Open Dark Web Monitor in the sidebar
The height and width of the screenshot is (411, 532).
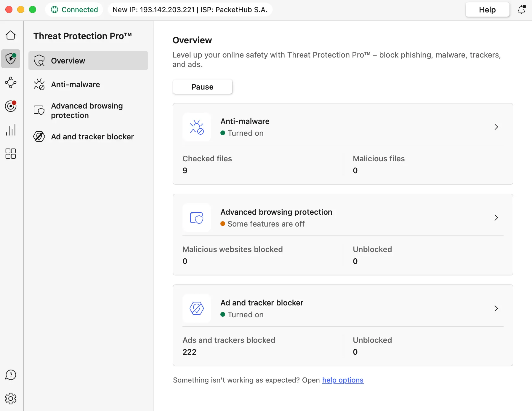click(11, 106)
